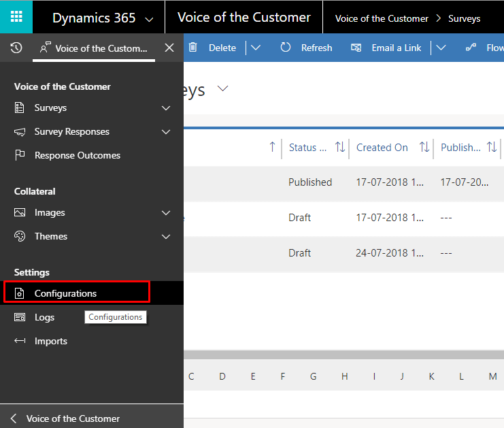Select the Voice of the Customer sitemap tab

(x=94, y=48)
